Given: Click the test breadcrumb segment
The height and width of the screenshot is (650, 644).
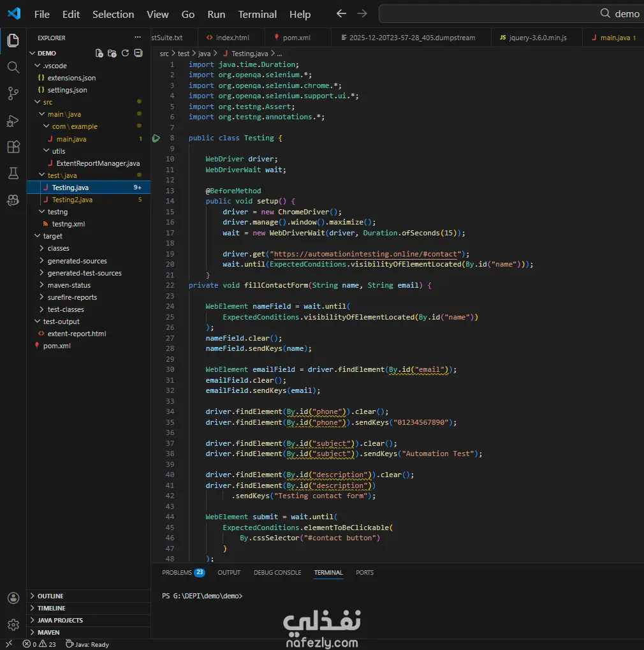Looking at the screenshot, I should point(183,54).
